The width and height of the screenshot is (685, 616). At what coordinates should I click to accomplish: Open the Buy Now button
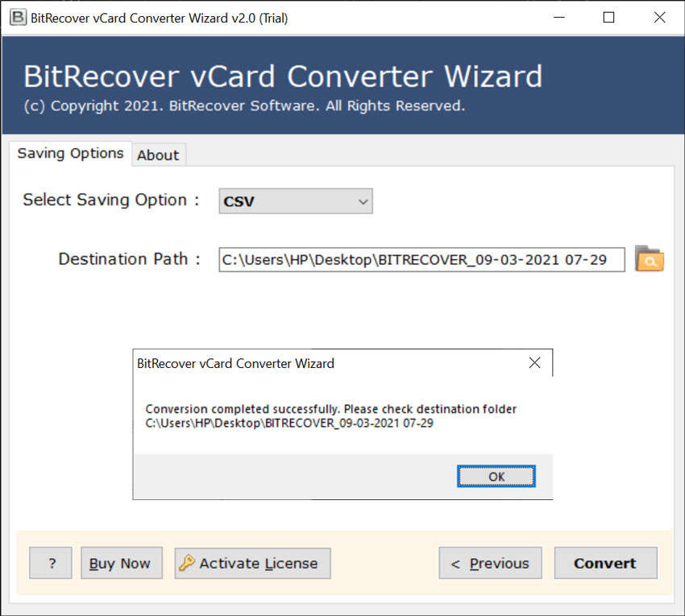pyautogui.click(x=122, y=563)
